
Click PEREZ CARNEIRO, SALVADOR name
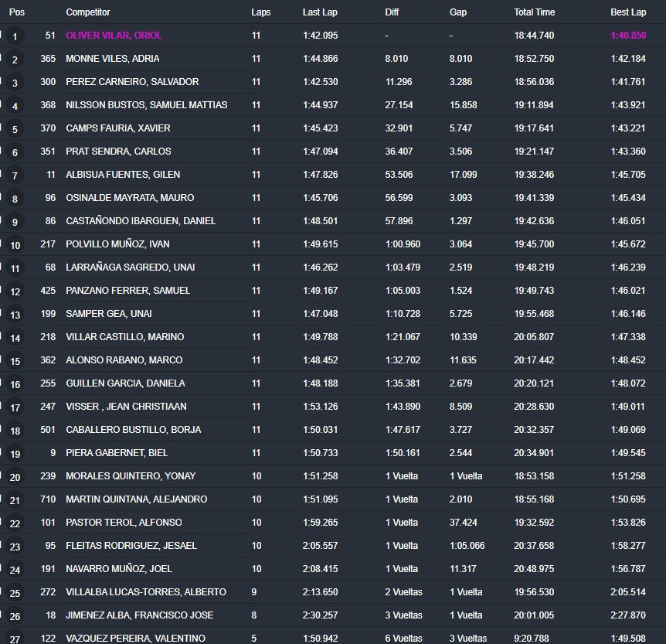coord(132,82)
